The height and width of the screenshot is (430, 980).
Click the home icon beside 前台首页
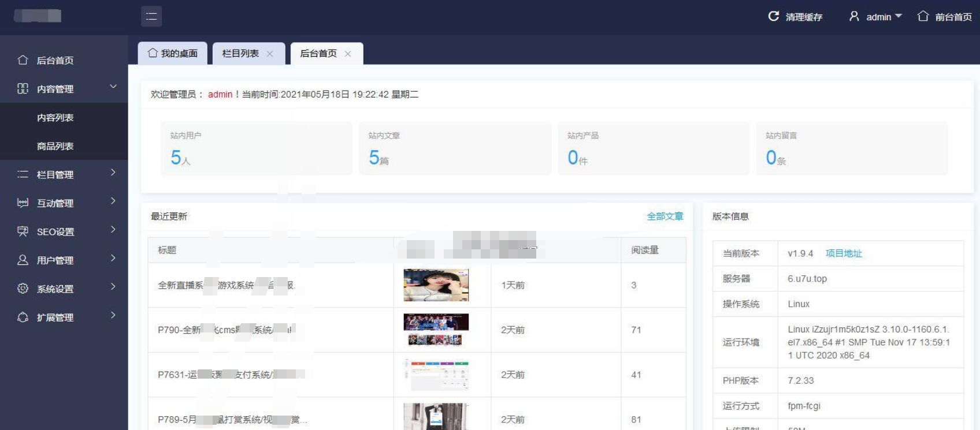[923, 16]
